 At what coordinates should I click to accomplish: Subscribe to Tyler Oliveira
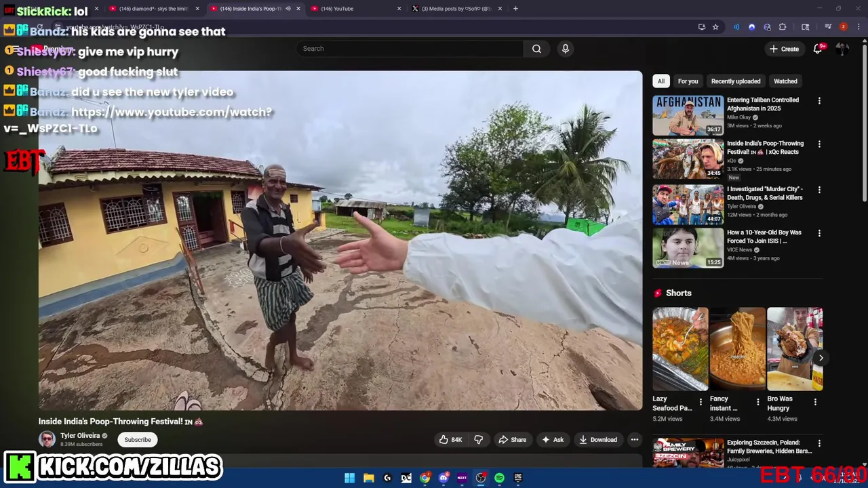click(138, 440)
